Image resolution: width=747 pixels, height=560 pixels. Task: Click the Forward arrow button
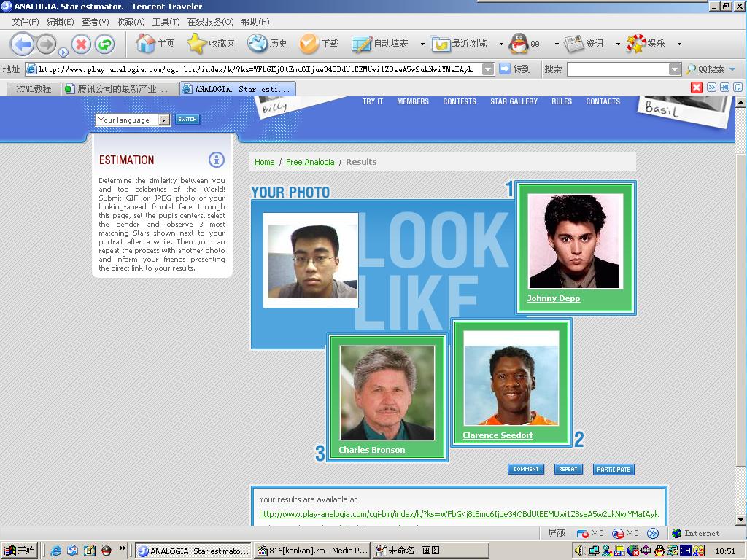46,44
